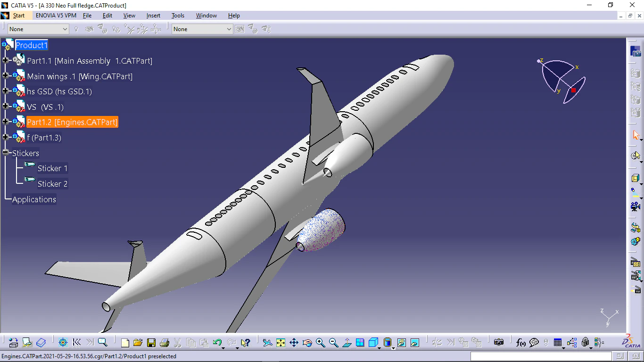Select the Main wings .1 [Wing.CATPart] label
Screen dimensions: 644x362
point(80,76)
